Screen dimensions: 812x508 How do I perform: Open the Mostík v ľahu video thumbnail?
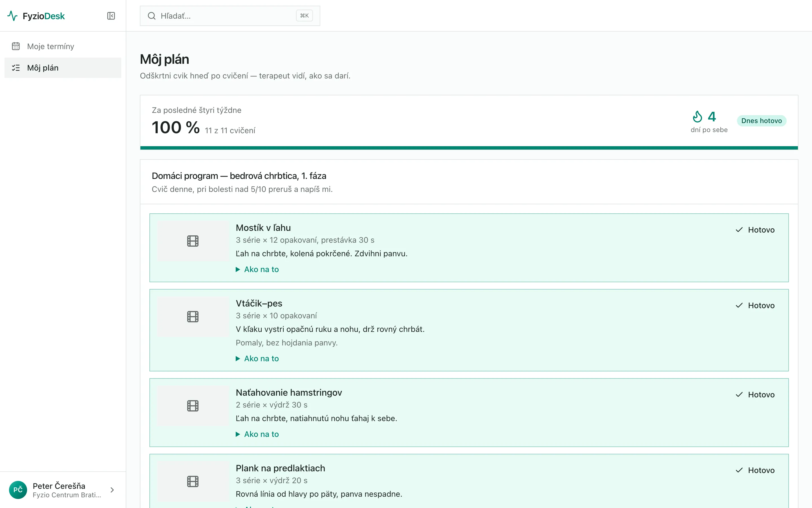tap(193, 241)
